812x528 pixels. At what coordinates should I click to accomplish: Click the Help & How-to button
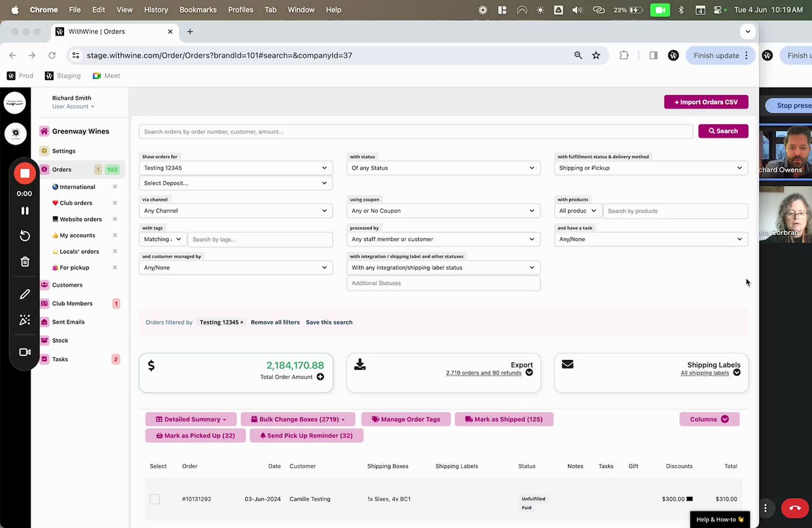click(720, 520)
